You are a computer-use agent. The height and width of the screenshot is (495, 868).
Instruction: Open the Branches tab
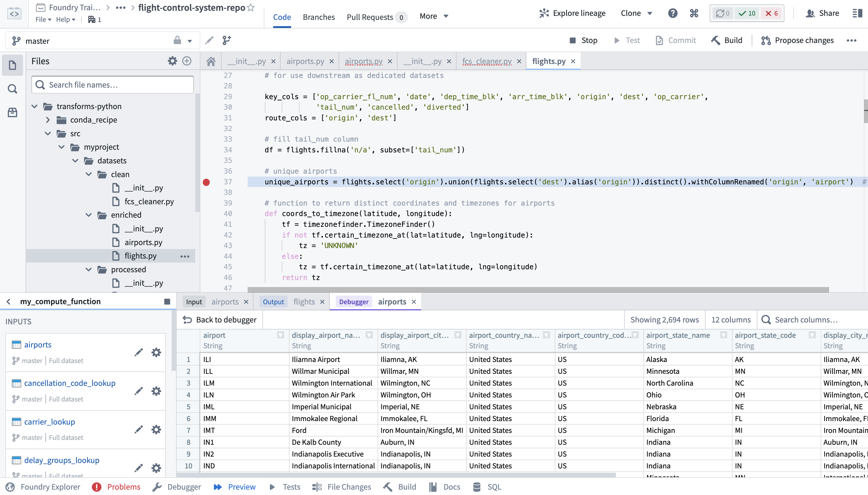coord(318,16)
